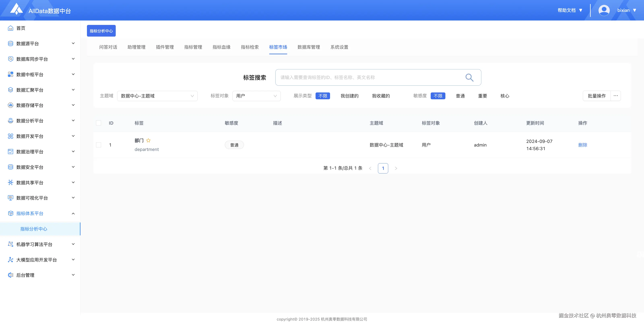Screen dimensions: 644x326
Task: Click the 数据可视化平台 BI monitor icon
Action: pos(10,198)
